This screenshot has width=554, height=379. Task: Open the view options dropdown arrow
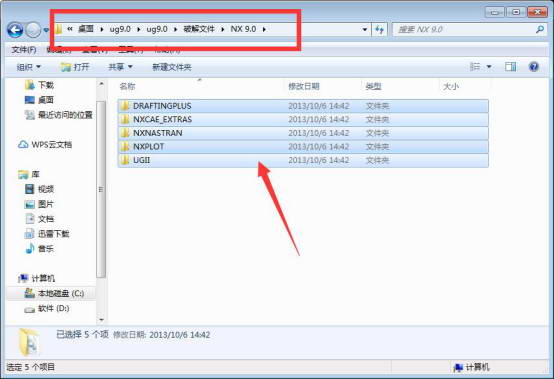pos(489,66)
